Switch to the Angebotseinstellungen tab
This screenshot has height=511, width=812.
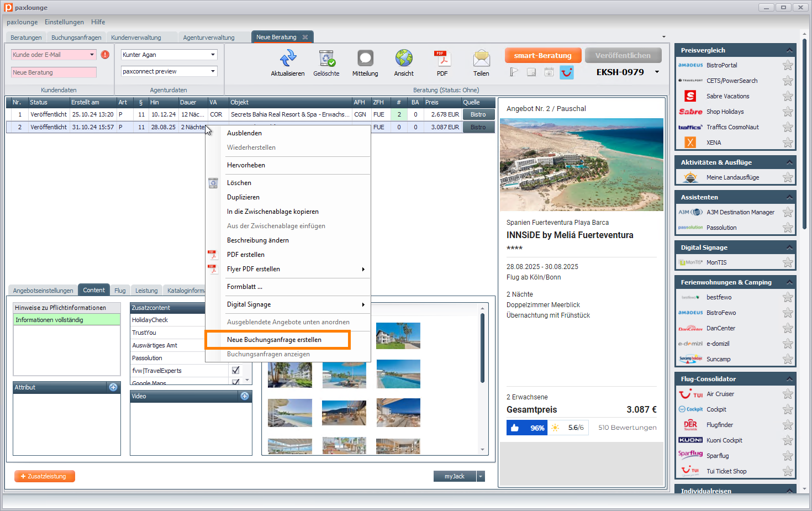43,291
